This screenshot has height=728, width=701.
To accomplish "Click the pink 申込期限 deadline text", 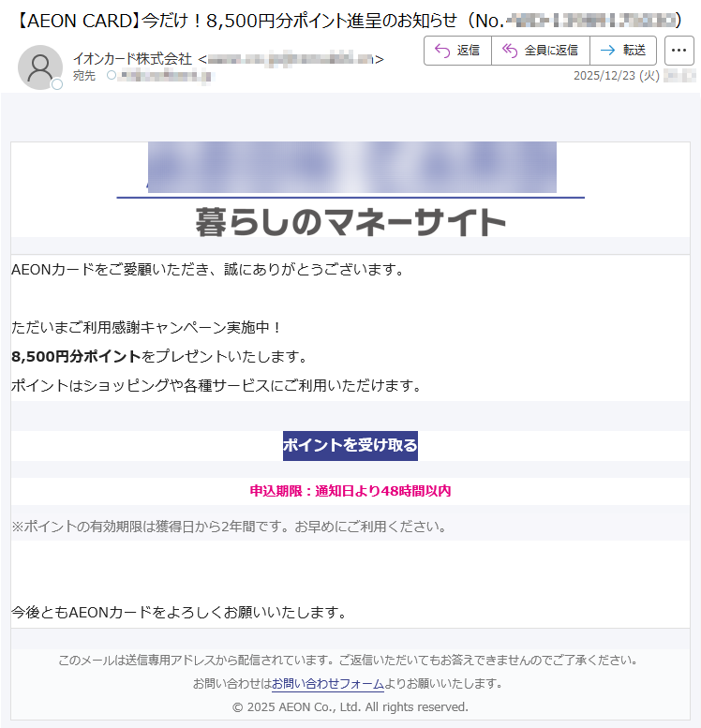I will 350,491.
